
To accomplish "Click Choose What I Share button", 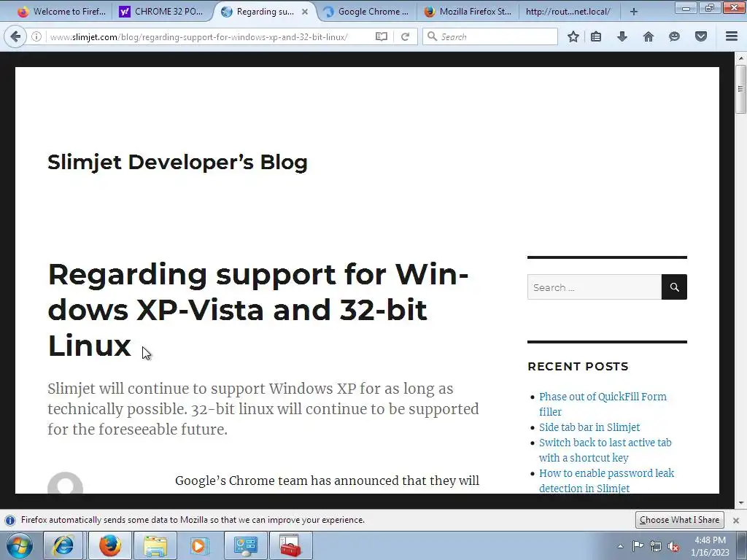I will click(x=679, y=519).
